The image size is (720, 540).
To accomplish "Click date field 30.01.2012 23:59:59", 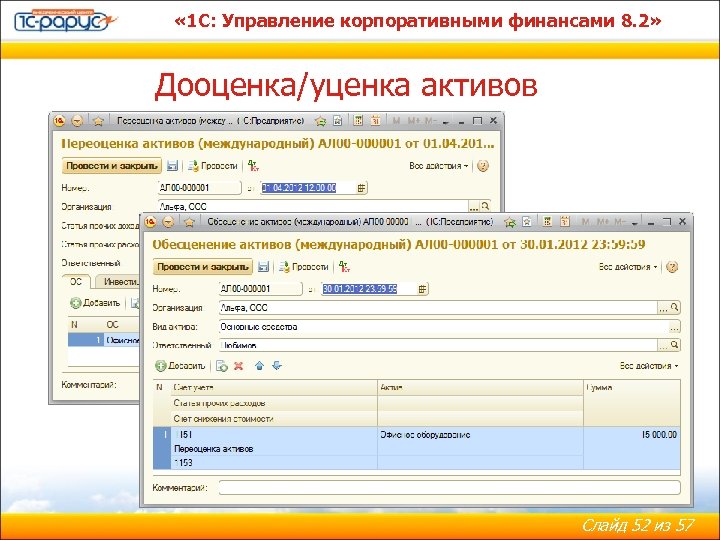I will (x=369, y=289).
